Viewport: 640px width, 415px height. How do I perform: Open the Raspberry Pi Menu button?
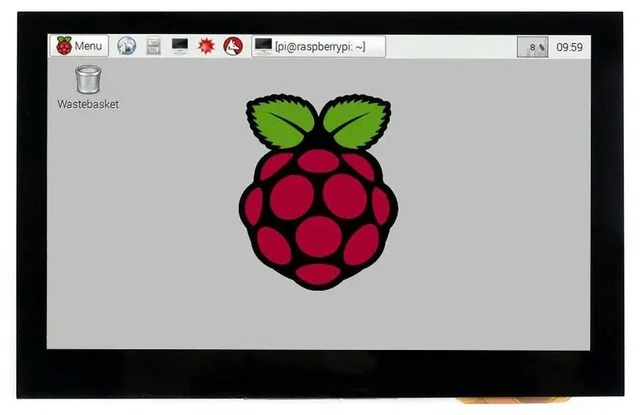pos(79,45)
